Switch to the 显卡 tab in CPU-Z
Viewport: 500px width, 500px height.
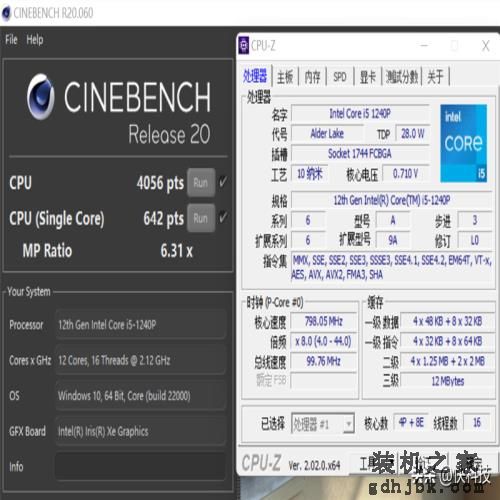coord(367,77)
